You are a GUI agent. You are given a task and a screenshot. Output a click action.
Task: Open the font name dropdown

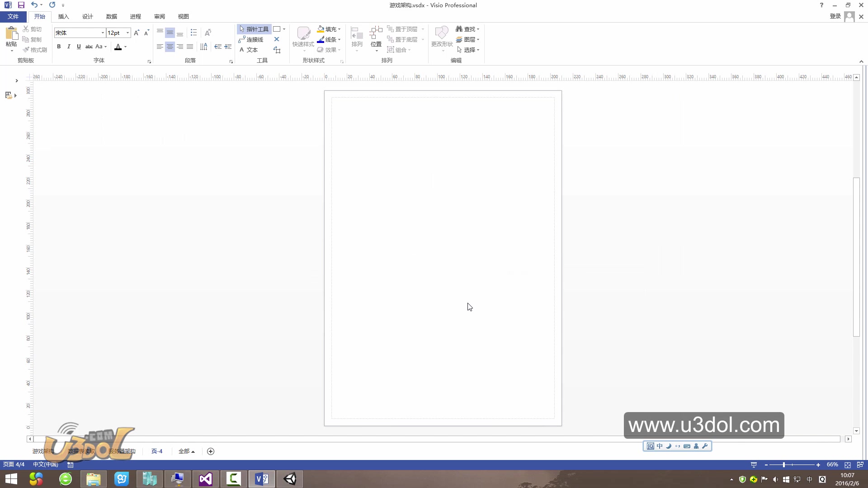103,33
